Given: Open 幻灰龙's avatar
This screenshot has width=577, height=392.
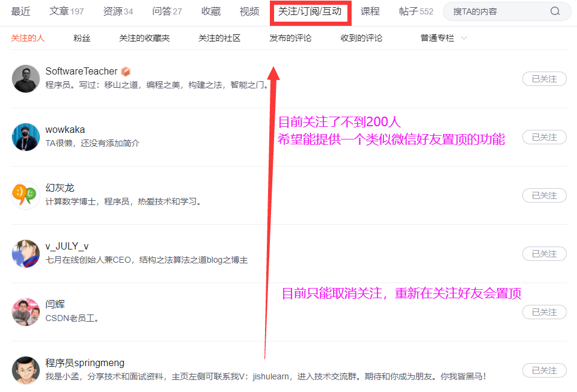Looking at the screenshot, I should click(26, 195).
